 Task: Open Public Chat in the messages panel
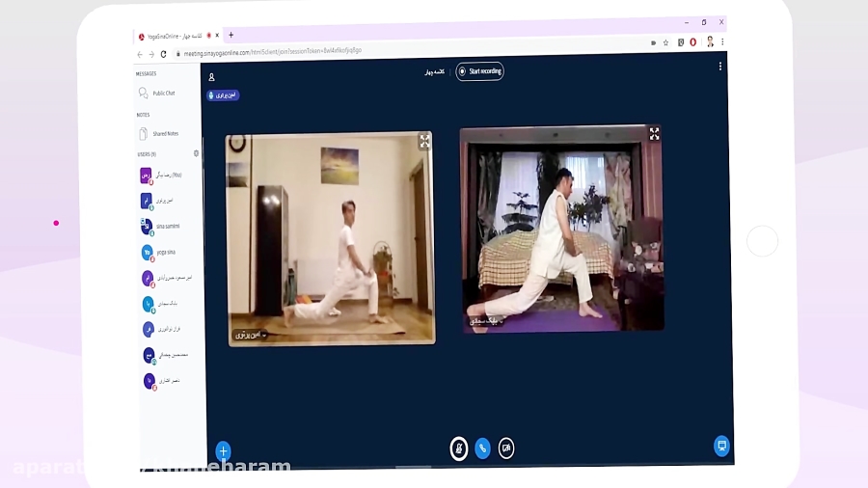[157, 93]
